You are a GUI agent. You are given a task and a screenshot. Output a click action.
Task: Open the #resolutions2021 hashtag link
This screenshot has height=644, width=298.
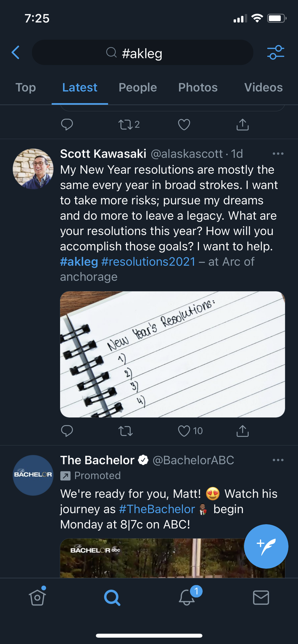[x=148, y=262]
